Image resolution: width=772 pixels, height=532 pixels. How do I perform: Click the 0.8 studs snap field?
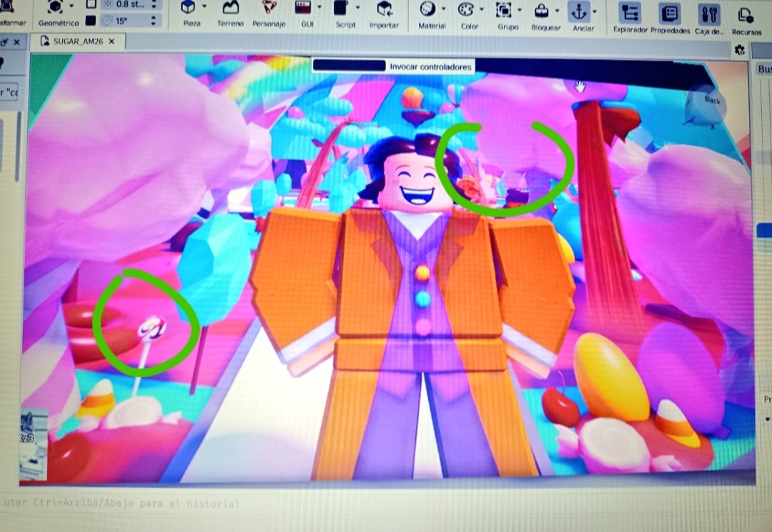coord(131,4)
